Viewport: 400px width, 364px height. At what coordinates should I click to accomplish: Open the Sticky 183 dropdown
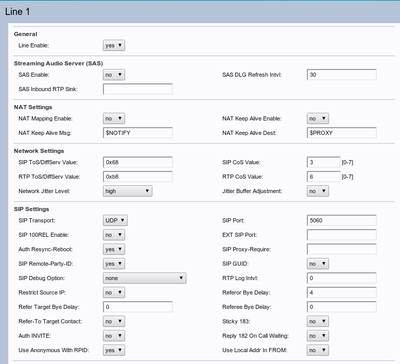point(318,321)
